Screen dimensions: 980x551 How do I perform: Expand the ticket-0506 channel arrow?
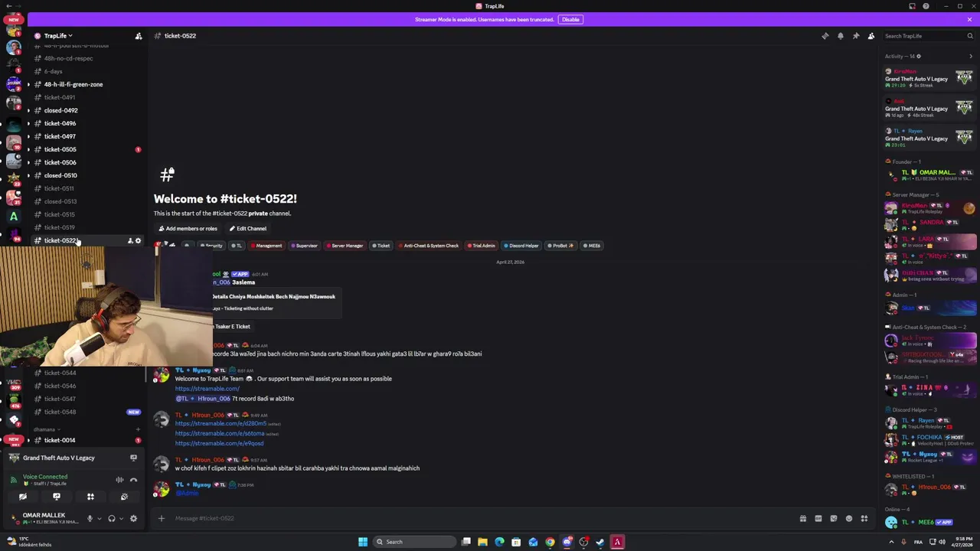point(28,162)
